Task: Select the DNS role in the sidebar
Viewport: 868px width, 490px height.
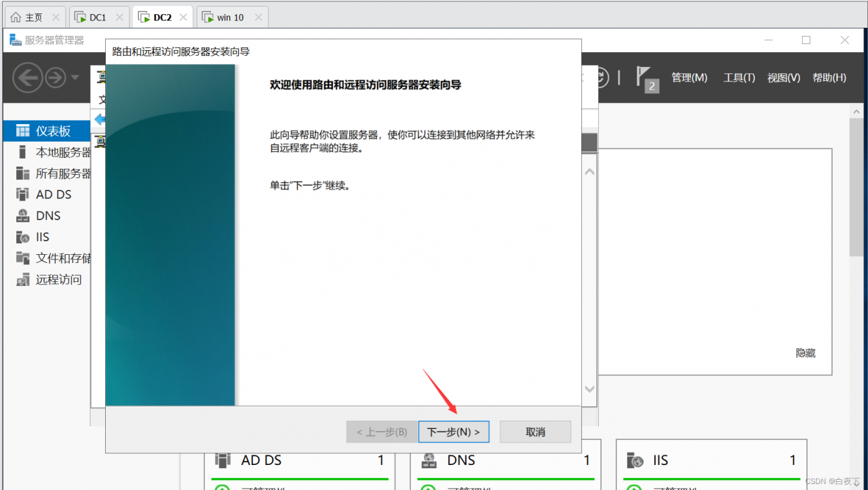Action: point(47,215)
